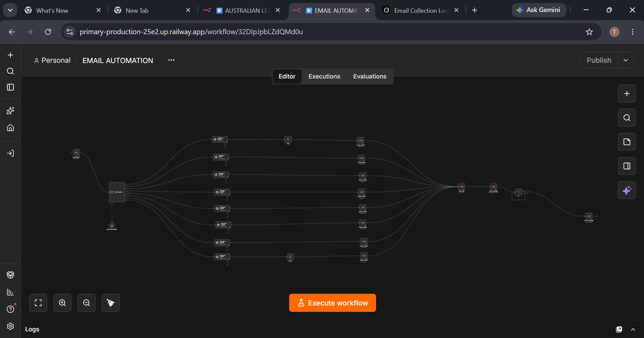
Task: Switch to the Evaluations tab
Action: tap(370, 76)
